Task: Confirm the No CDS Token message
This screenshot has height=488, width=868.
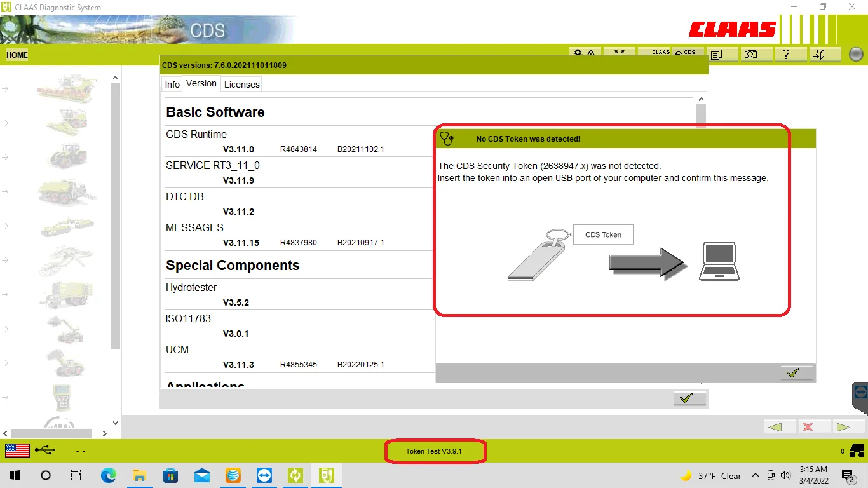Action: (797, 373)
